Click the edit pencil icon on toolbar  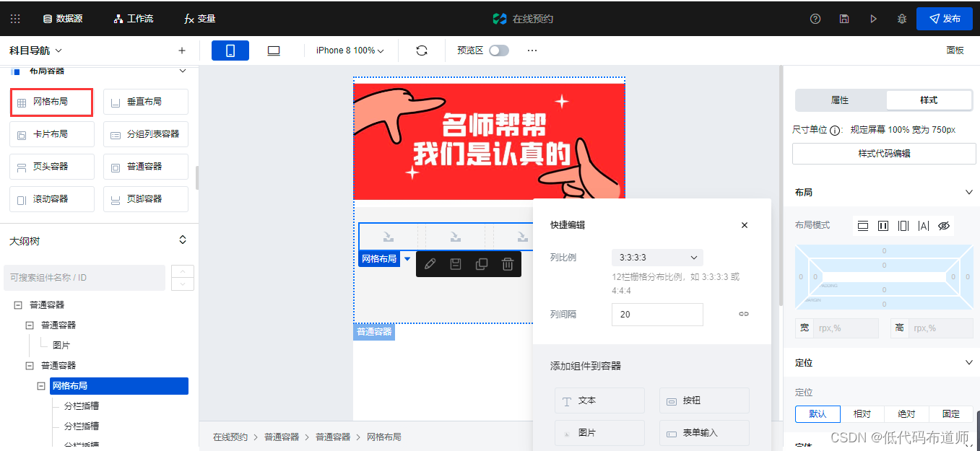(430, 264)
